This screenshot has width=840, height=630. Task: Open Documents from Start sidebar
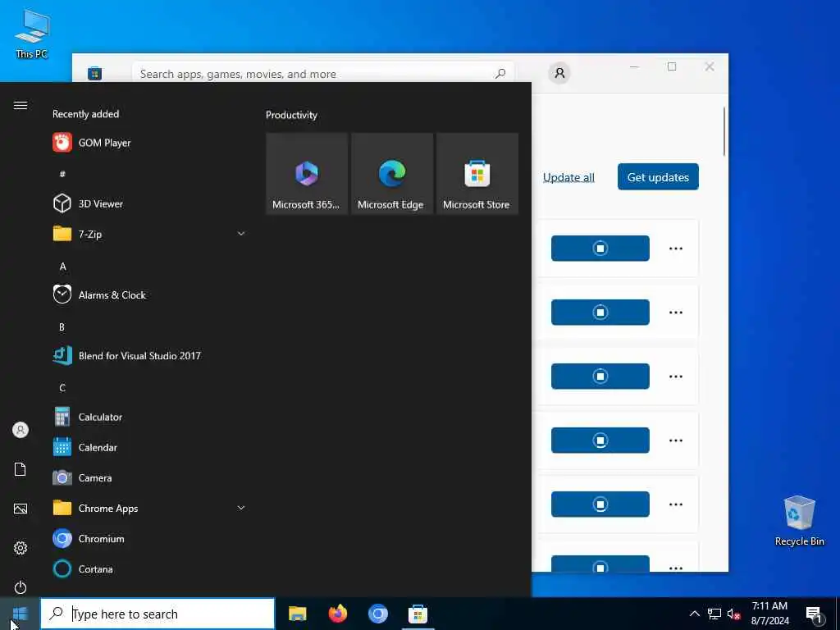coord(21,469)
